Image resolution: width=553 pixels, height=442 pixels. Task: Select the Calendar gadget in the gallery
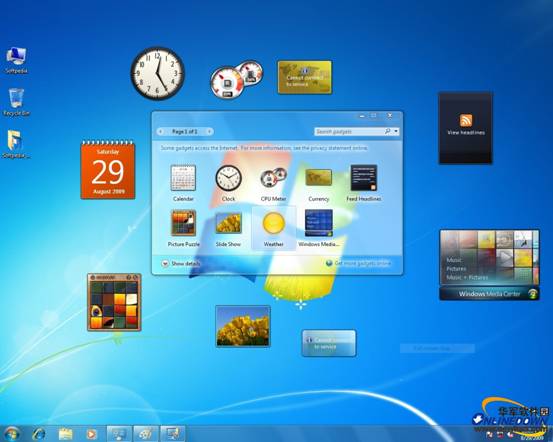click(x=183, y=183)
